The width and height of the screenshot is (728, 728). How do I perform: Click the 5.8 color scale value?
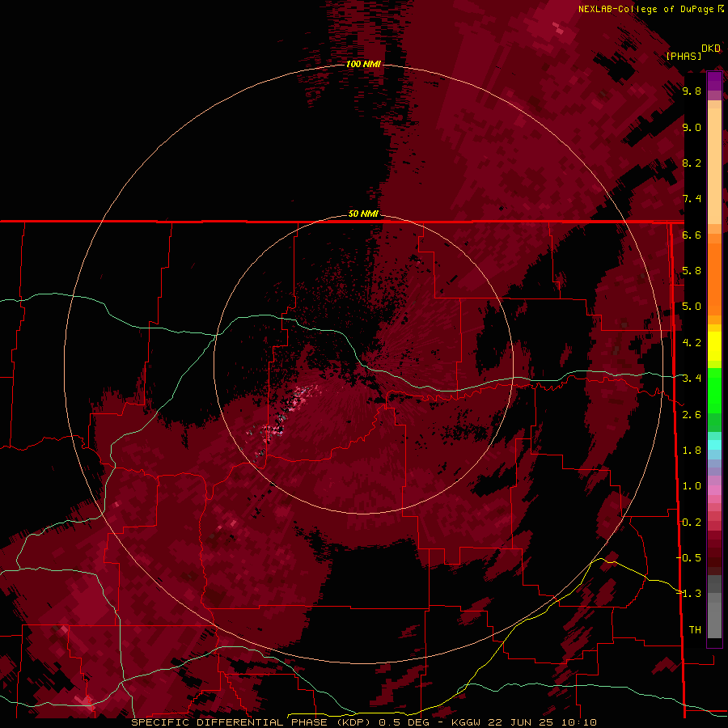coord(692,271)
